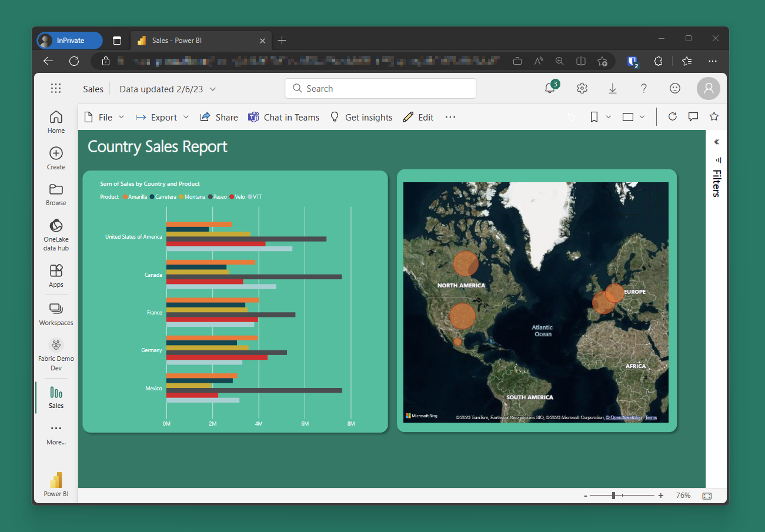Open the Feedback smiley icon

tap(675, 88)
